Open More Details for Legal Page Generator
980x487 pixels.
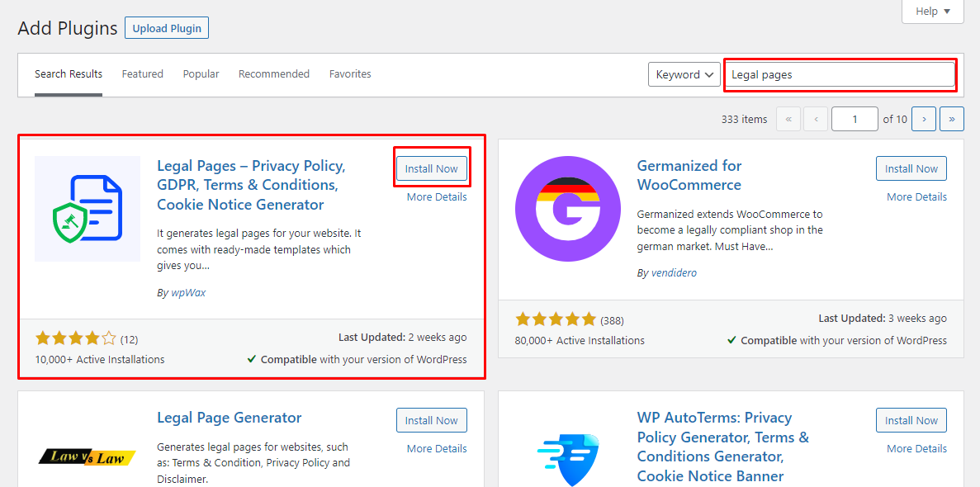[437, 448]
